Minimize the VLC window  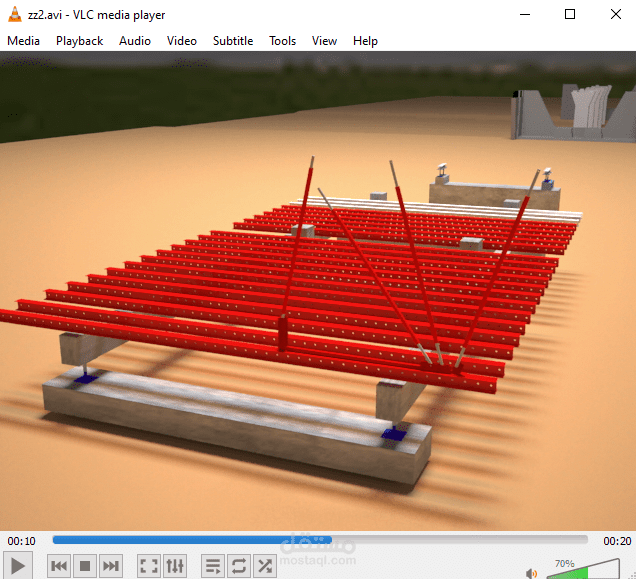tap(525, 14)
